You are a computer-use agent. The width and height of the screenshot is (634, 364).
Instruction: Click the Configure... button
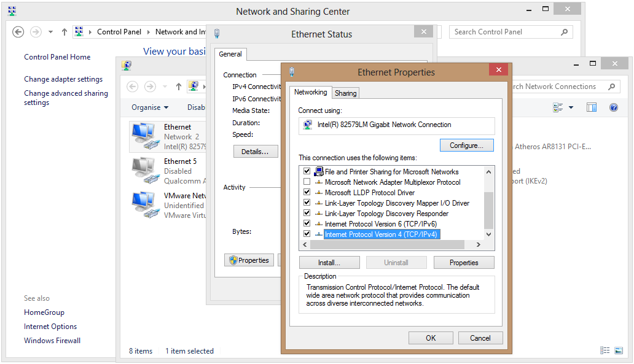[x=467, y=145]
